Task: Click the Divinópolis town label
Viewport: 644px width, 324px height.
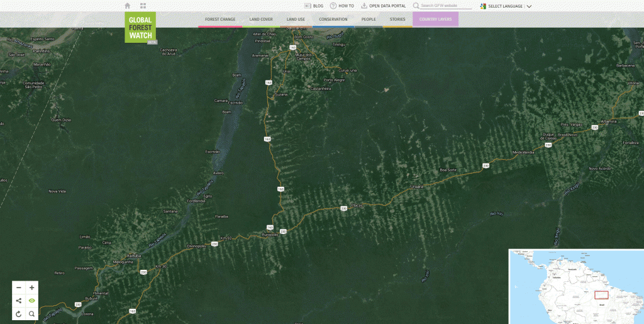Action: tap(196, 246)
